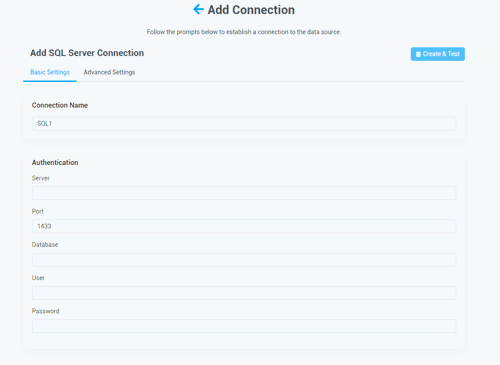Image resolution: width=500 pixels, height=365 pixels.
Task: Select the User text field
Action: coord(244,293)
